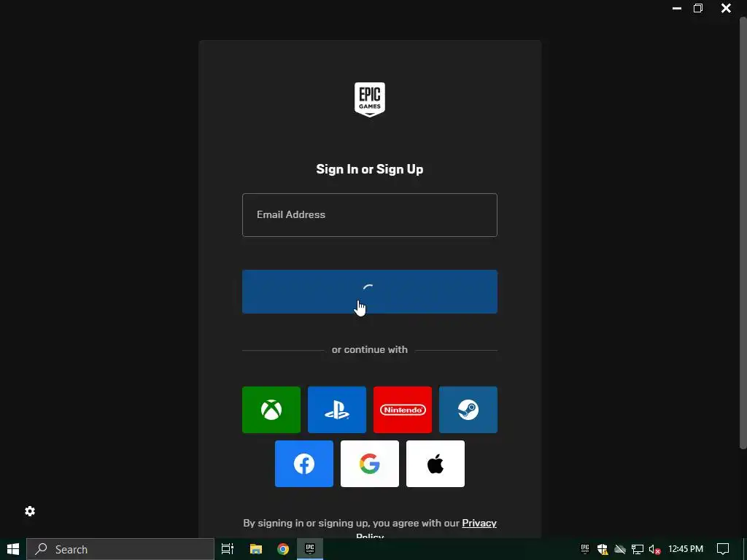Open File Explorer from taskbar

point(256,549)
